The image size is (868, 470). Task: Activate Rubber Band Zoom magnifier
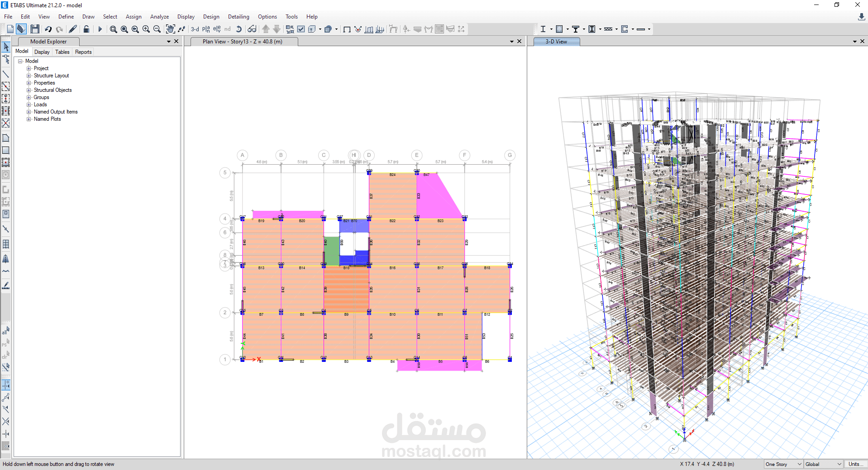tap(114, 29)
